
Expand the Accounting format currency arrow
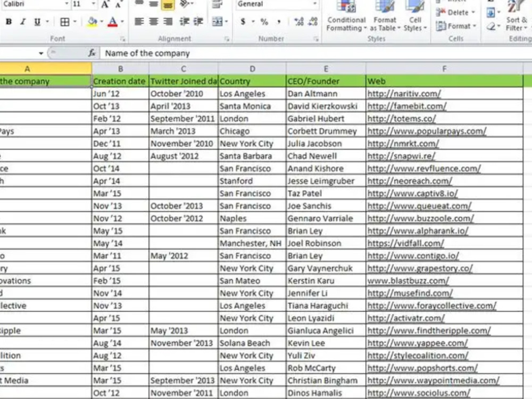coord(253,22)
